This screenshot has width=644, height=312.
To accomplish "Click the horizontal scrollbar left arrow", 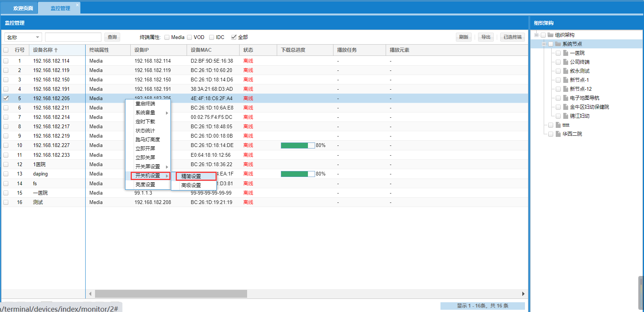I will (x=90, y=294).
